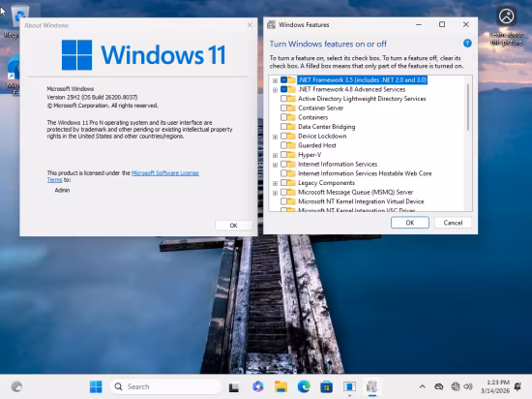Expand Microsoft Message Queue (MSMQ) Server node
The width and height of the screenshot is (532, 399).
coord(275,193)
